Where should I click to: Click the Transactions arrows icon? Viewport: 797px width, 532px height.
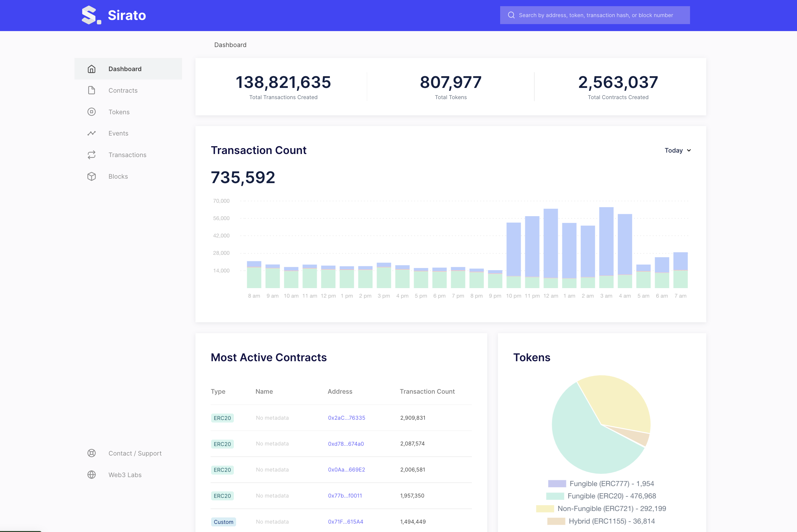tap(91, 155)
